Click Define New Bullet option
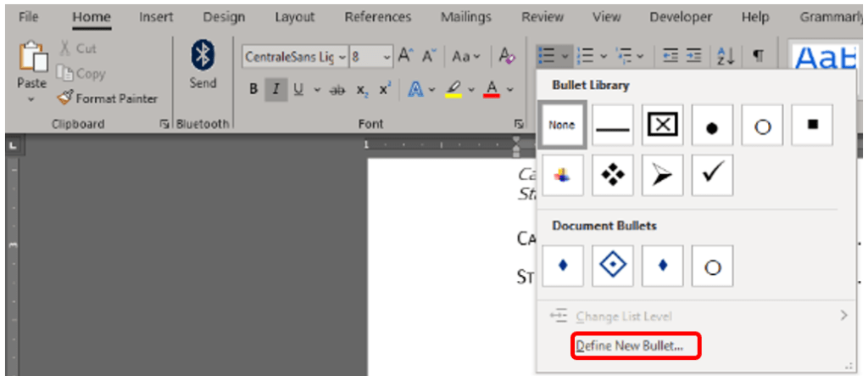Screen dimensions: 868x376 (x=636, y=345)
